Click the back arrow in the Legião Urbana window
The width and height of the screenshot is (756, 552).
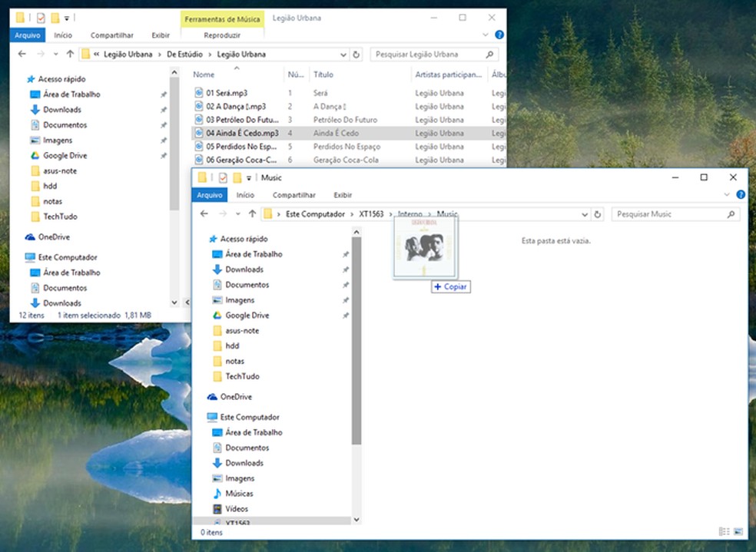pos(22,55)
